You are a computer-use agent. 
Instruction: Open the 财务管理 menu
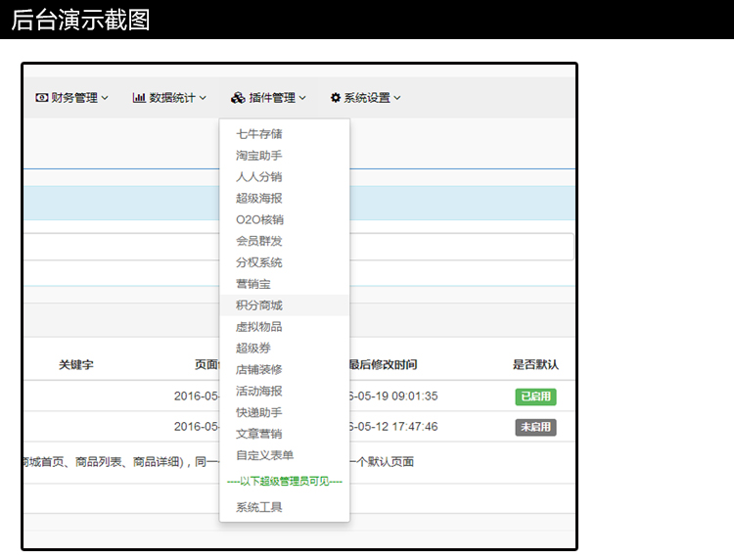click(72, 98)
